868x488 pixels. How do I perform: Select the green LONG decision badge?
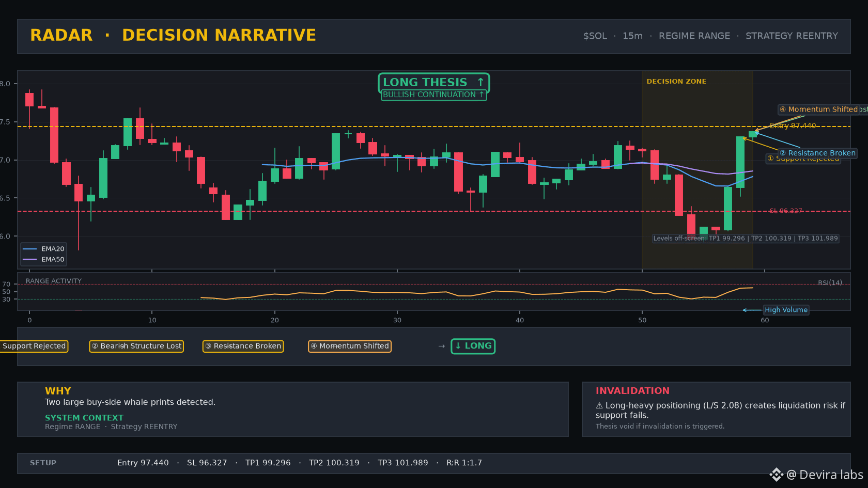pyautogui.click(x=473, y=346)
